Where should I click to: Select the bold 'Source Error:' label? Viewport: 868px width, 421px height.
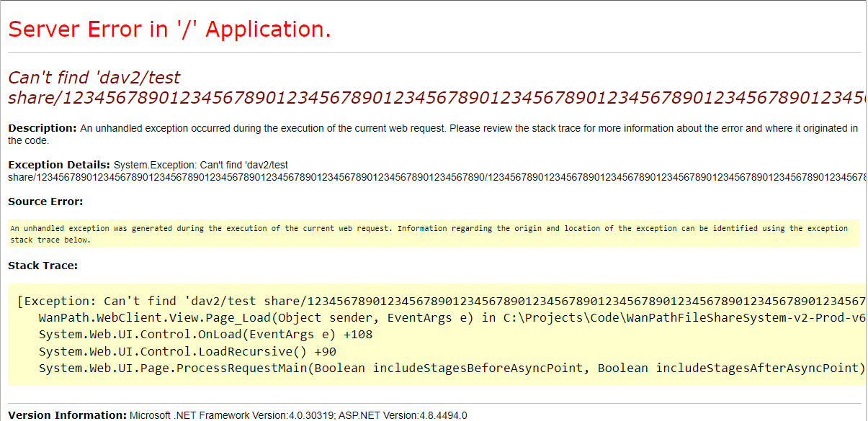(x=45, y=202)
